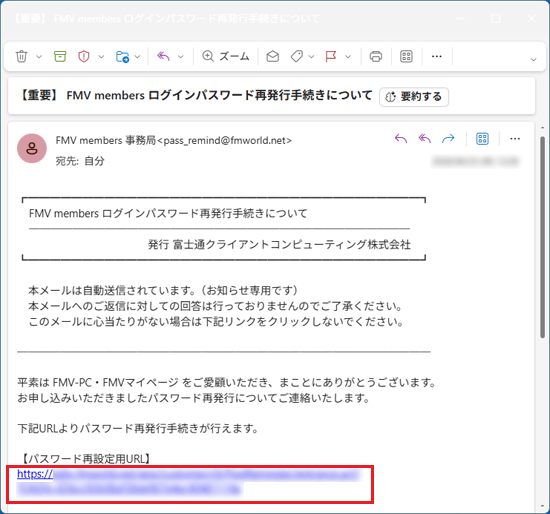Delete the email with the trash icon
Screen dimensions: 550x514
tap(21, 56)
